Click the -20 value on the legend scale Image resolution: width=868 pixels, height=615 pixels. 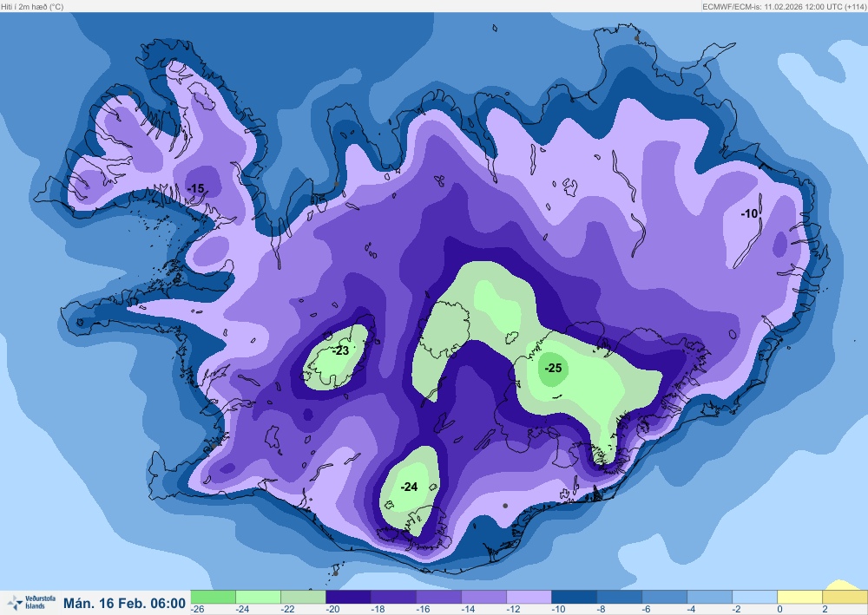pyautogui.click(x=332, y=610)
